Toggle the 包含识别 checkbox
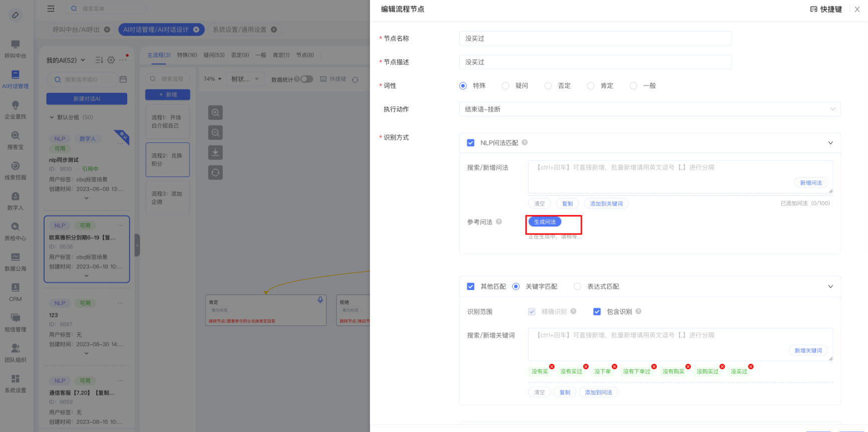Image resolution: width=868 pixels, height=432 pixels. 597,311
